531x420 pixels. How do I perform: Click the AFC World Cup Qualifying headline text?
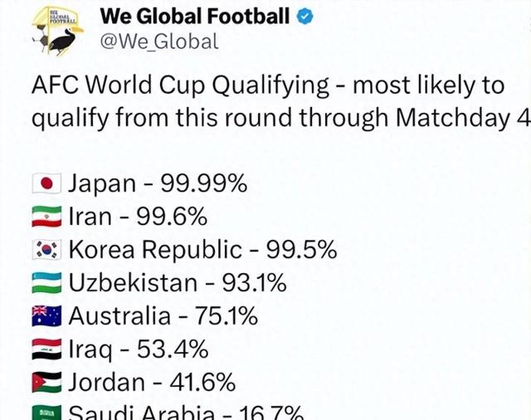coord(281,101)
